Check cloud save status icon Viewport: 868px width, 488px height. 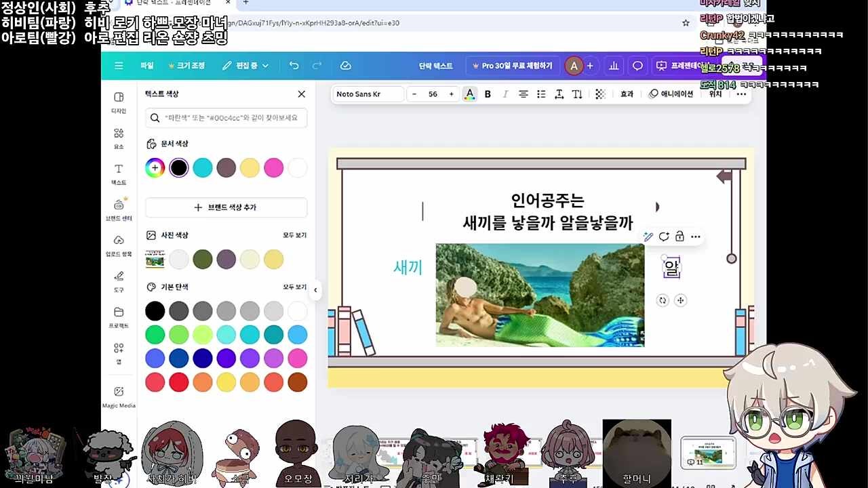click(x=345, y=66)
